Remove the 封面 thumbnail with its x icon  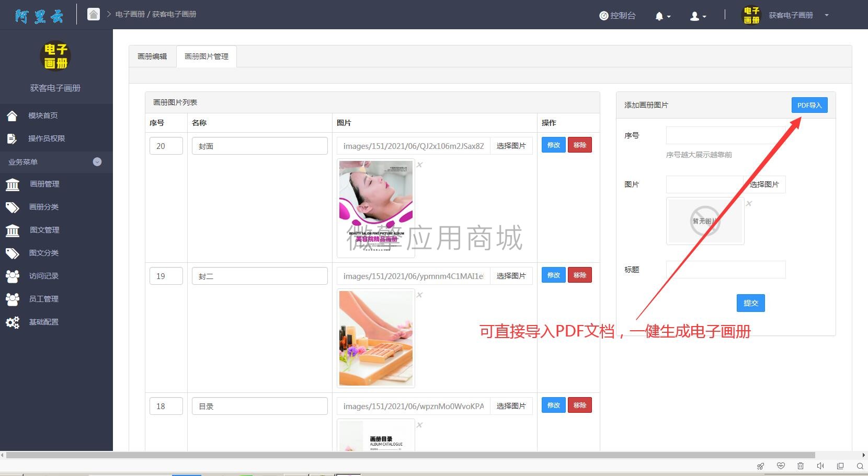coord(419,165)
